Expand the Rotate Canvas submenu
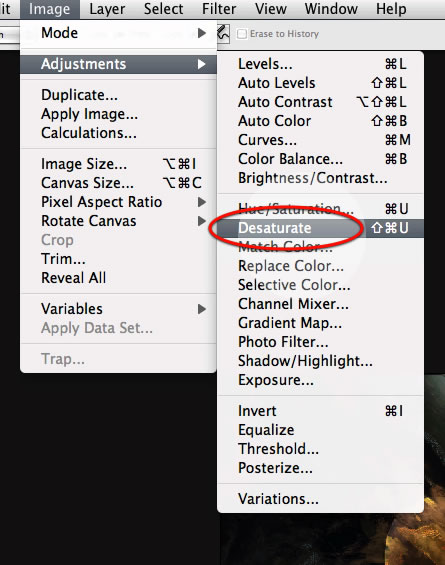The height and width of the screenshot is (565, 445). (118, 221)
